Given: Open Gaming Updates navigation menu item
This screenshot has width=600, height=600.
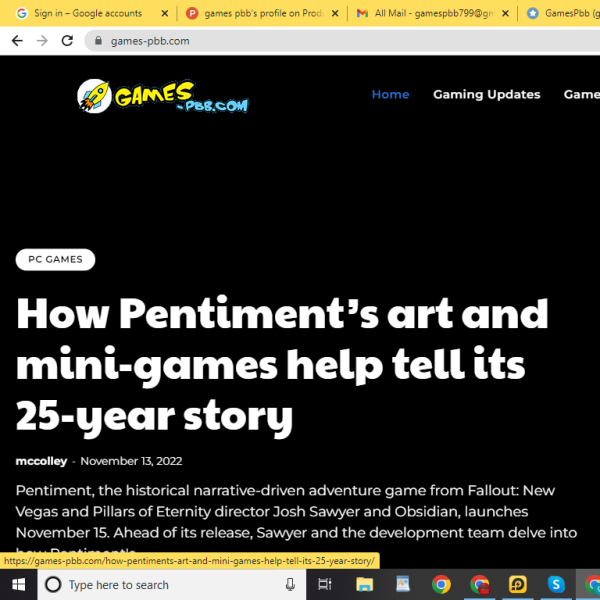Looking at the screenshot, I should [486, 94].
